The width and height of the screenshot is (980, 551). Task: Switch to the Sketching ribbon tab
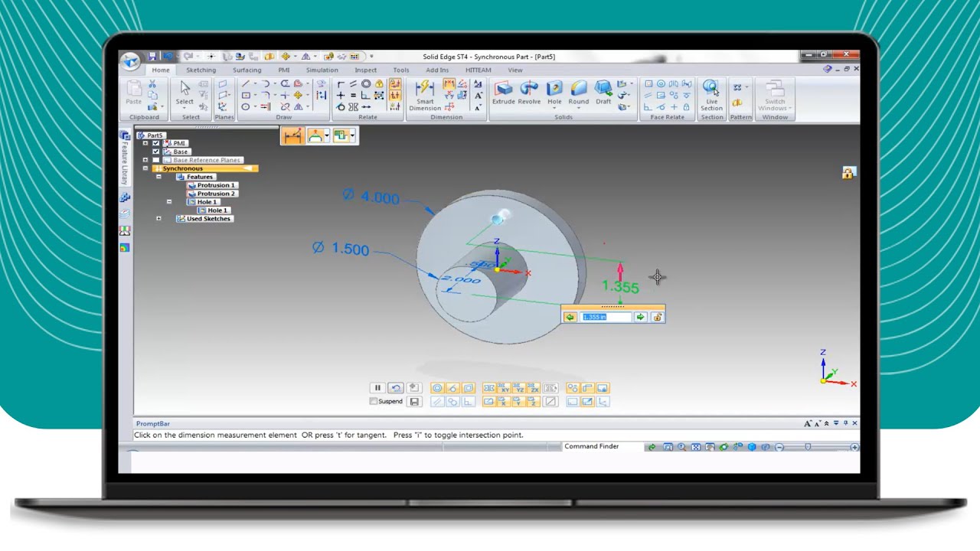coord(201,70)
